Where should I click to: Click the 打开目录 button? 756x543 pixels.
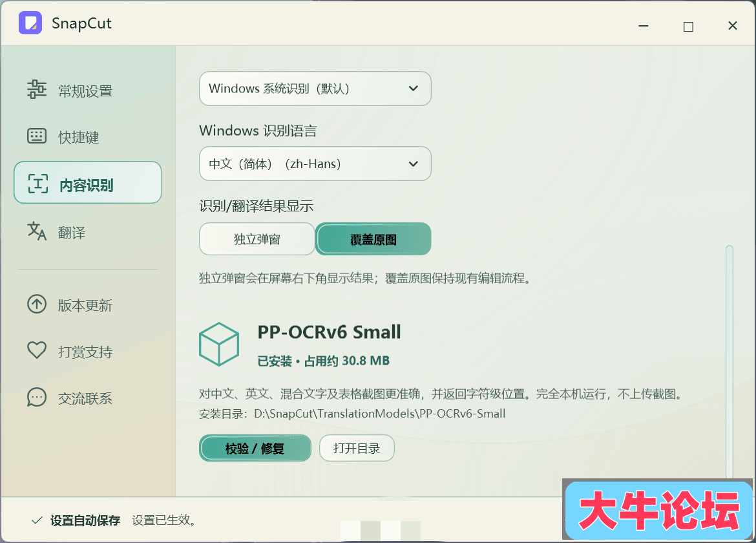pyautogui.click(x=357, y=448)
